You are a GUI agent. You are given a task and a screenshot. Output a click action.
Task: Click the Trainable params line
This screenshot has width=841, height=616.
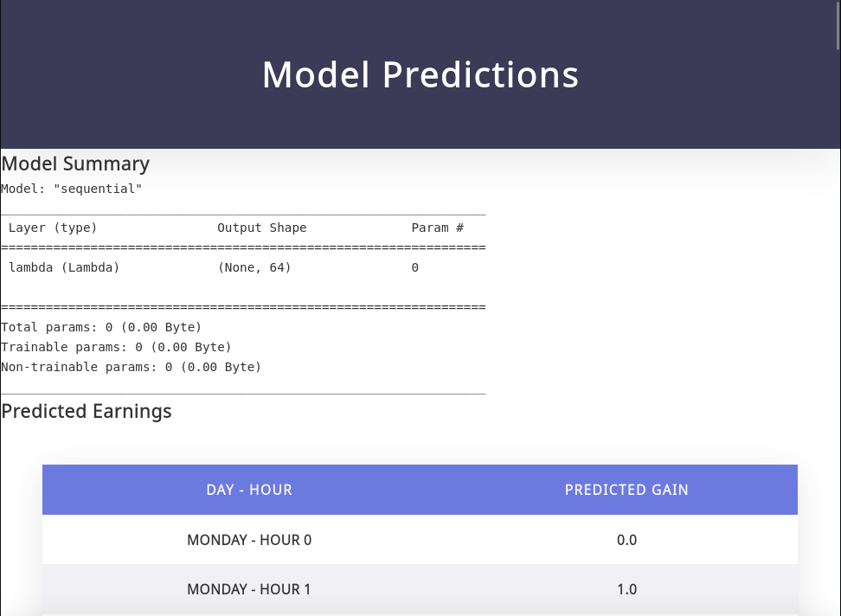(116, 348)
